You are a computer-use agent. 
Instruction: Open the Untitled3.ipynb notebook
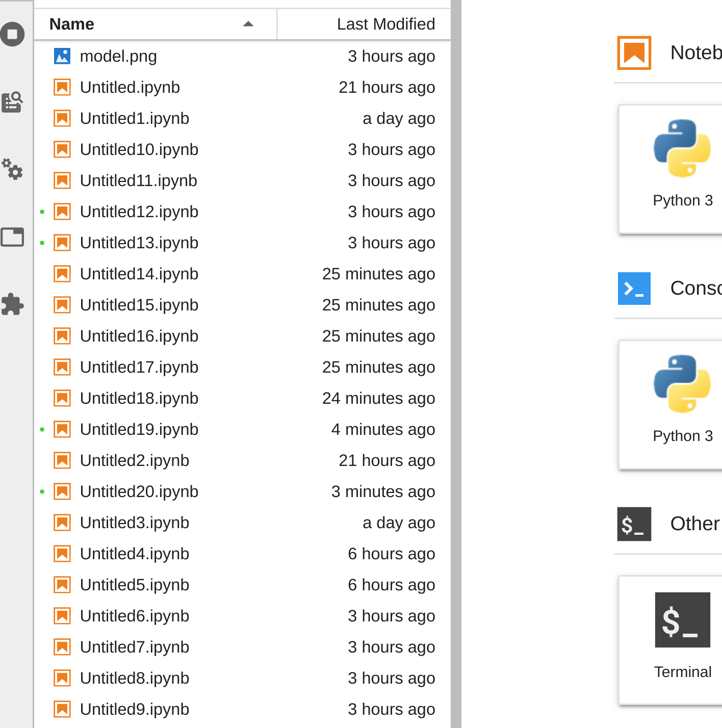(134, 523)
